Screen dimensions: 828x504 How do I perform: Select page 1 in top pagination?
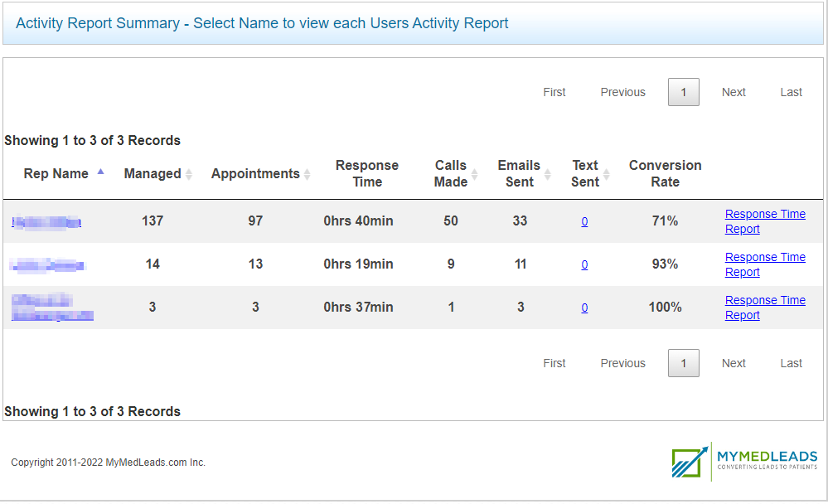683,92
